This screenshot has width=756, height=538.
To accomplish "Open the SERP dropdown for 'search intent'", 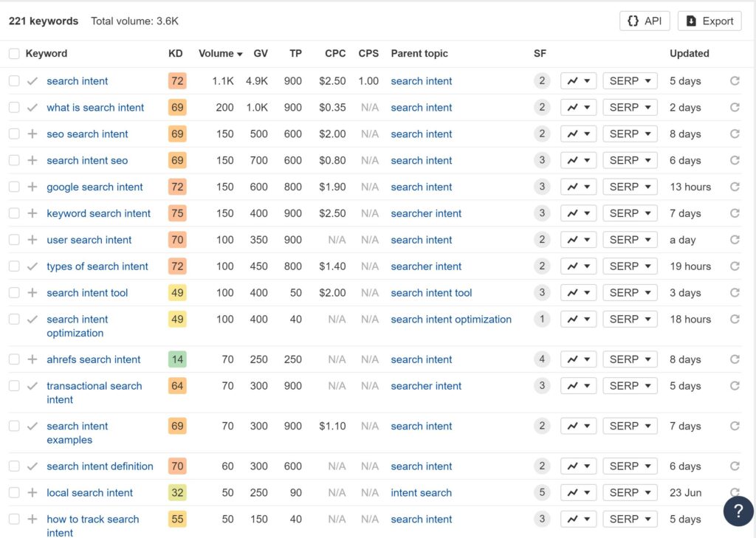I will [x=629, y=80].
